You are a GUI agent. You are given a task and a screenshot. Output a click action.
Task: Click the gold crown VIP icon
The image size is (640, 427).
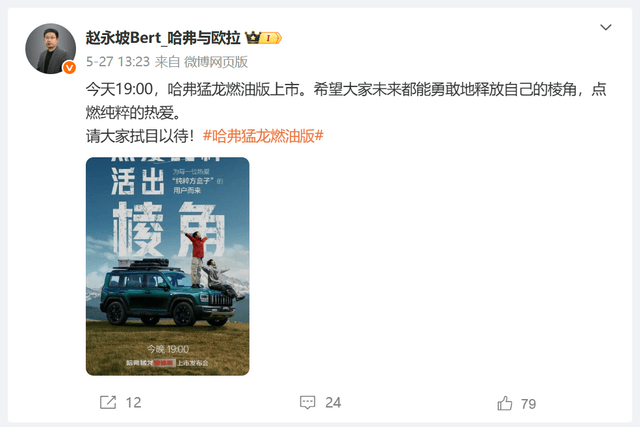pos(253,38)
